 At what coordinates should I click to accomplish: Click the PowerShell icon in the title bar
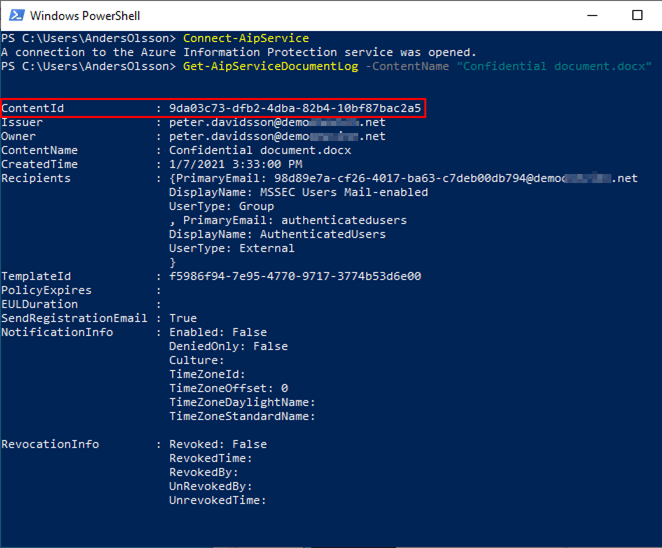click(14, 16)
